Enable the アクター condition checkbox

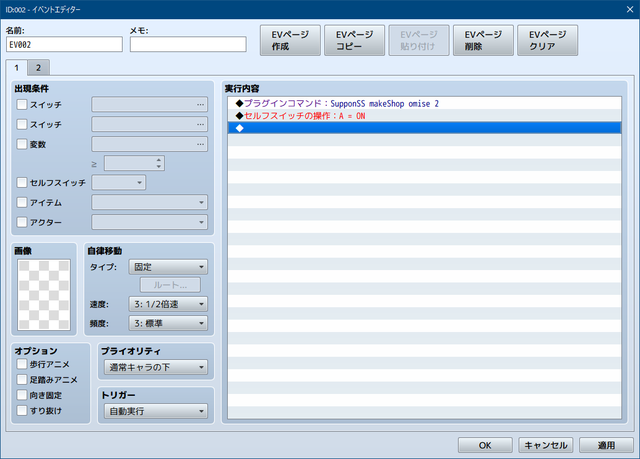pyautogui.click(x=22, y=222)
